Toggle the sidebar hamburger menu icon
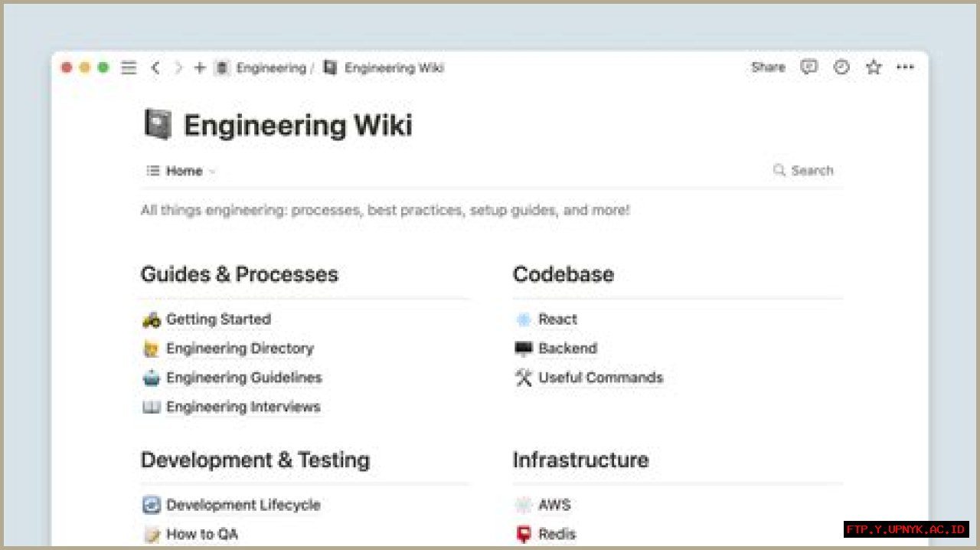The height and width of the screenshot is (550, 980). click(129, 67)
